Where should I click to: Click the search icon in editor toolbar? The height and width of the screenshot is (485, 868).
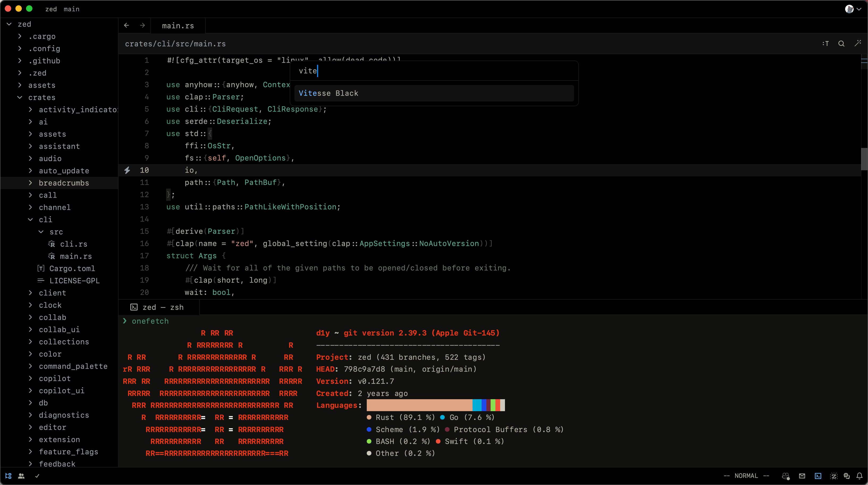(841, 44)
